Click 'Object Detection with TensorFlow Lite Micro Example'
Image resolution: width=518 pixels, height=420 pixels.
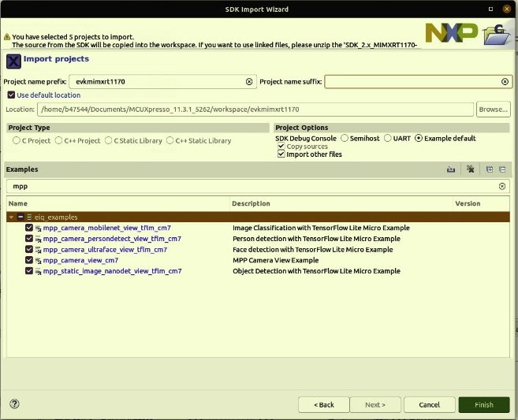click(x=316, y=271)
